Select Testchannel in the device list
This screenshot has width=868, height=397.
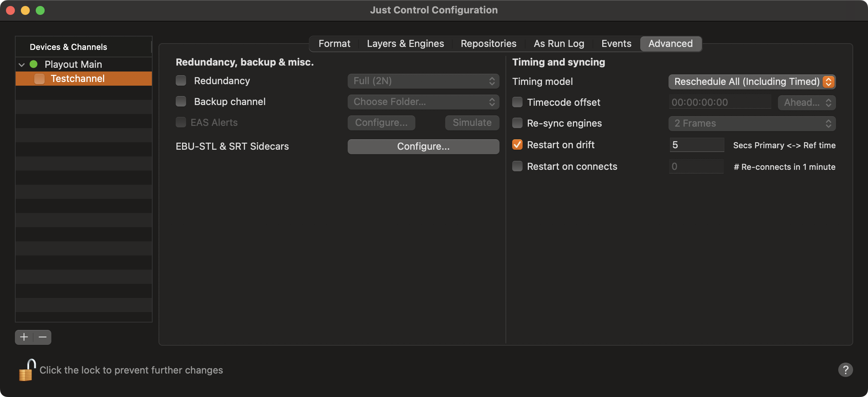[x=84, y=79]
